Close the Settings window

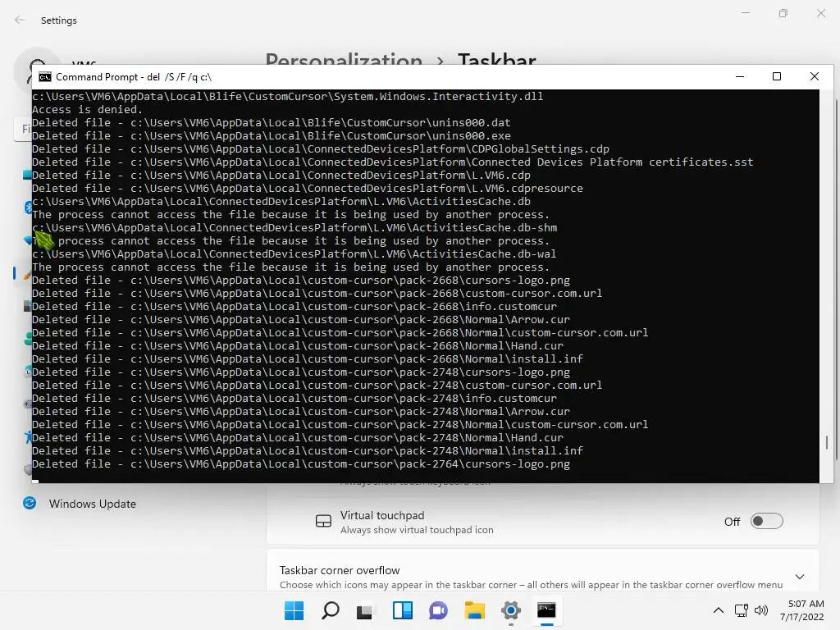tap(820, 13)
